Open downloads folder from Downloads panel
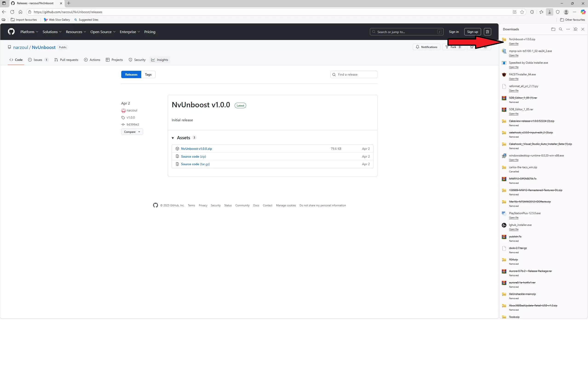 pyautogui.click(x=553, y=29)
